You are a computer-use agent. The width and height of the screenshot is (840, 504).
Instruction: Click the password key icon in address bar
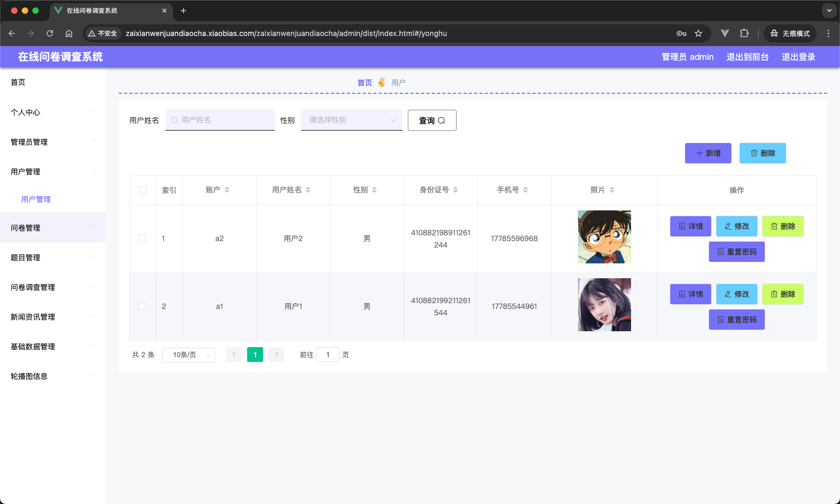click(681, 33)
